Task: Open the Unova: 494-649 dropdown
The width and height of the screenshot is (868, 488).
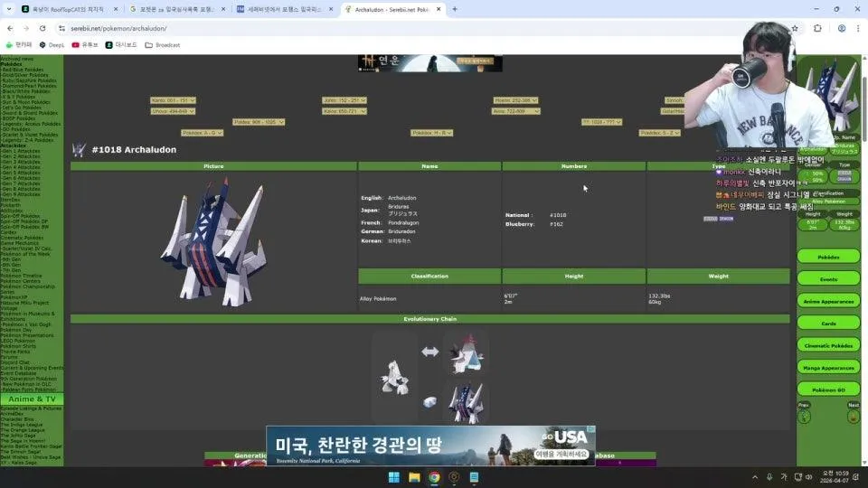Action: click(173, 111)
